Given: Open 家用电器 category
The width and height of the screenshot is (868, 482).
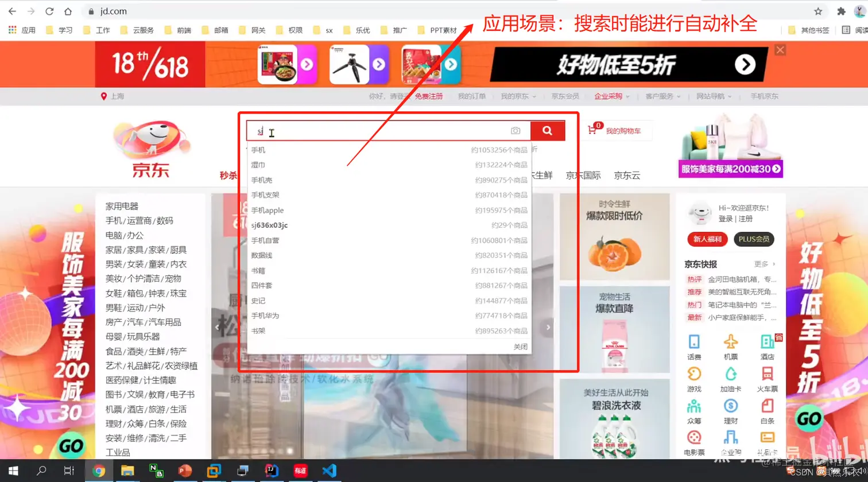Looking at the screenshot, I should [122, 206].
